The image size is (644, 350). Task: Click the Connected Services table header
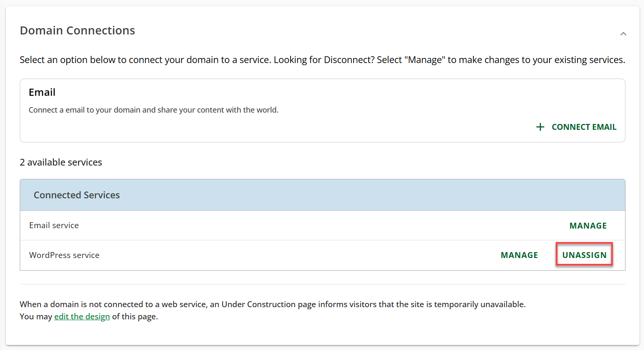coord(322,195)
